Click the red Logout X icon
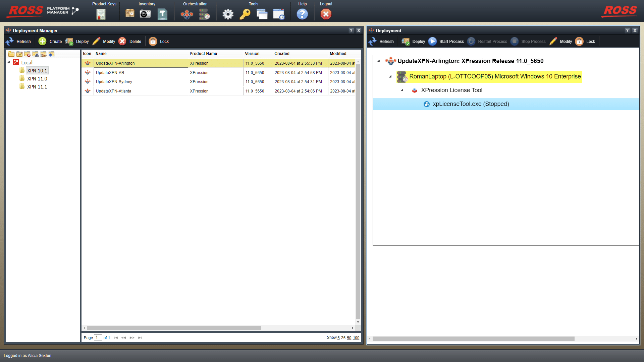Image resolution: width=644 pixels, height=362 pixels. (x=326, y=14)
